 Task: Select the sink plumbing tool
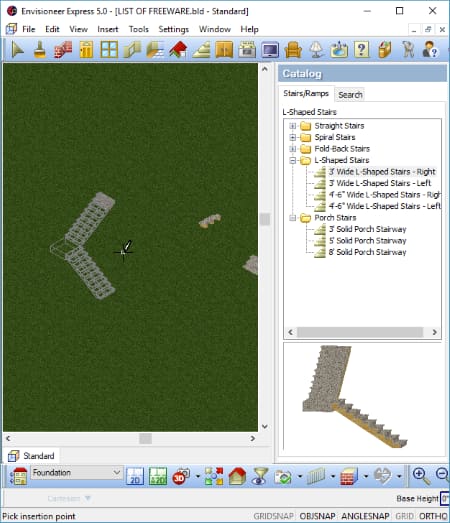coord(339,50)
